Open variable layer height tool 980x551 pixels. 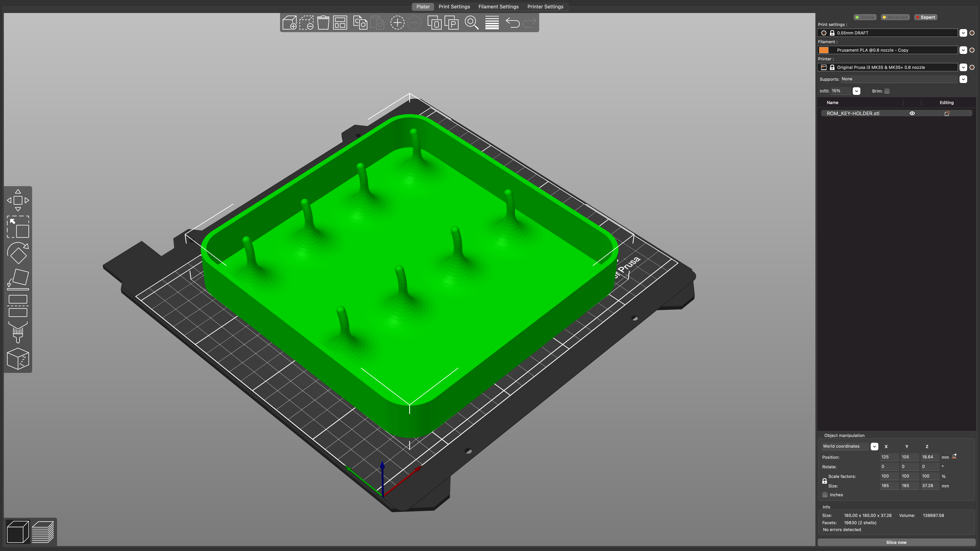tap(492, 23)
